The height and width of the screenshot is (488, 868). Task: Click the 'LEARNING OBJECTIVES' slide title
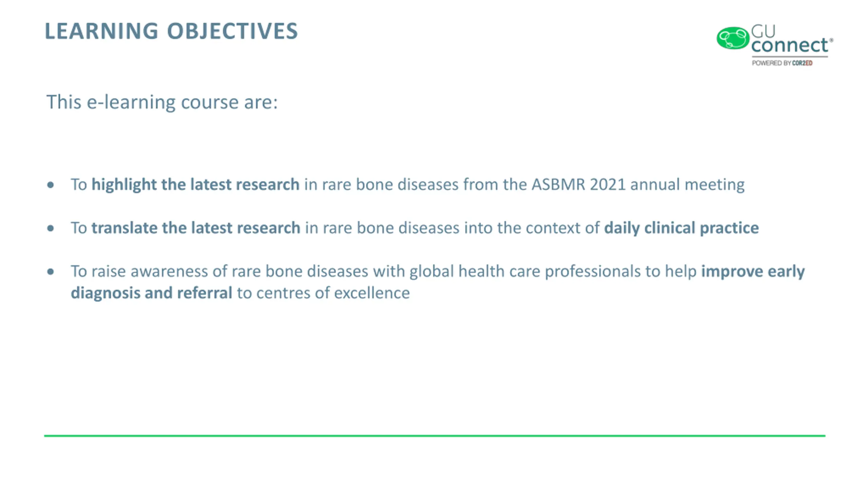[x=171, y=31]
